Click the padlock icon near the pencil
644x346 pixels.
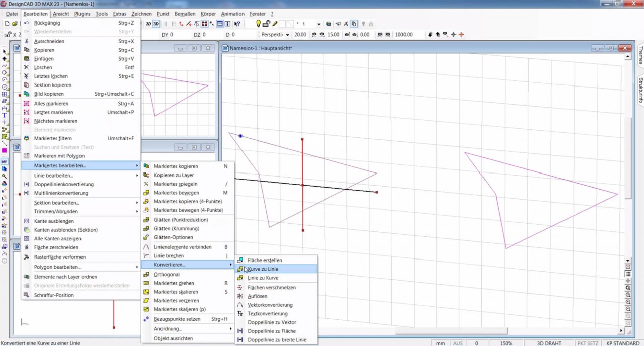point(266,23)
